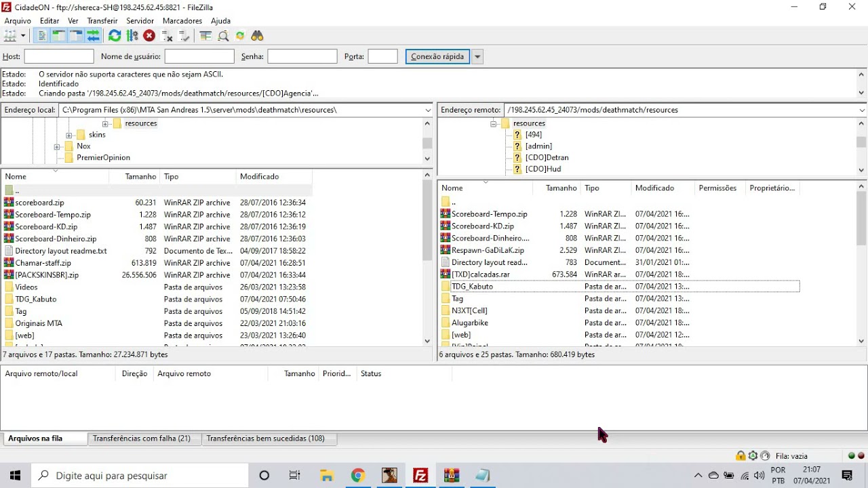Open the Endereço local path dropdown
Viewport: 868px width, 488px height.
pyautogui.click(x=428, y=110)
